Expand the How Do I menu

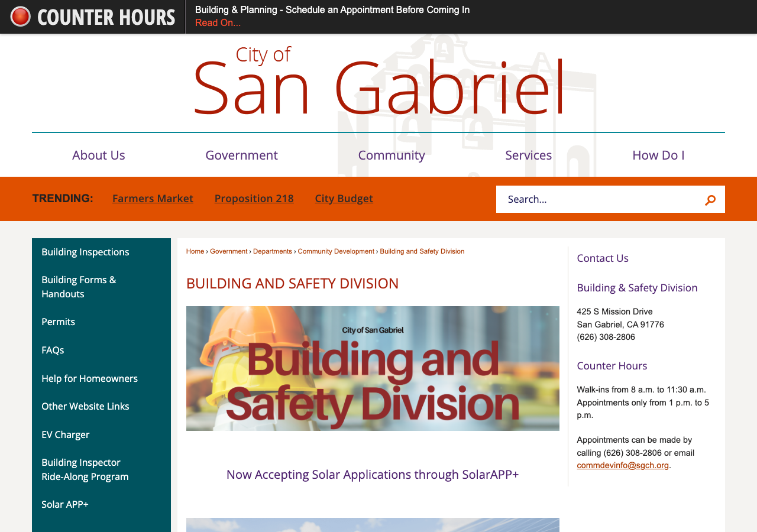pyautogui.click(x=658, y=155)
